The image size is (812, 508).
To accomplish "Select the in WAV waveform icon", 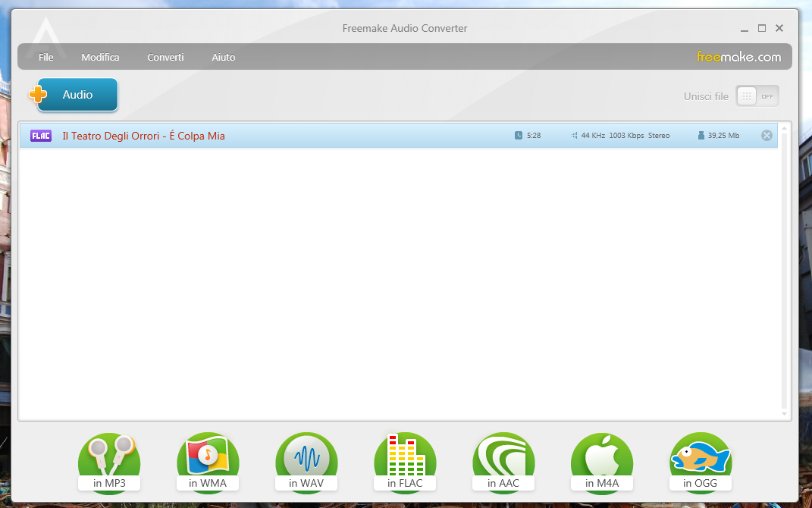I will click(306, 463).
